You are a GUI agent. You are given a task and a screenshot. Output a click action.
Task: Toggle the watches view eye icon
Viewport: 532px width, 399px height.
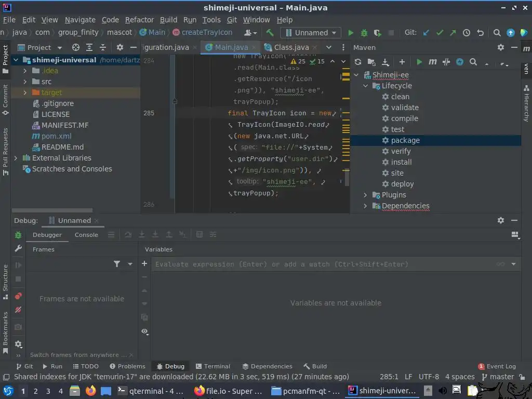(x=145, y=331)
